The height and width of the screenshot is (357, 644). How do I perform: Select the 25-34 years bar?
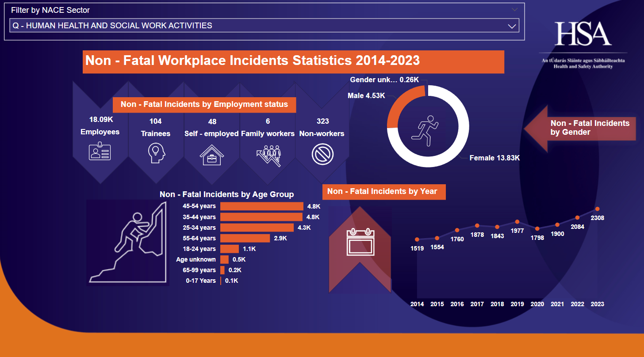[257, 228]
